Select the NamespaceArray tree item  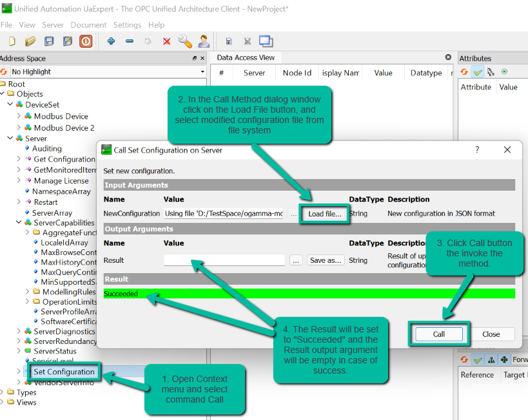click(61, 191)
